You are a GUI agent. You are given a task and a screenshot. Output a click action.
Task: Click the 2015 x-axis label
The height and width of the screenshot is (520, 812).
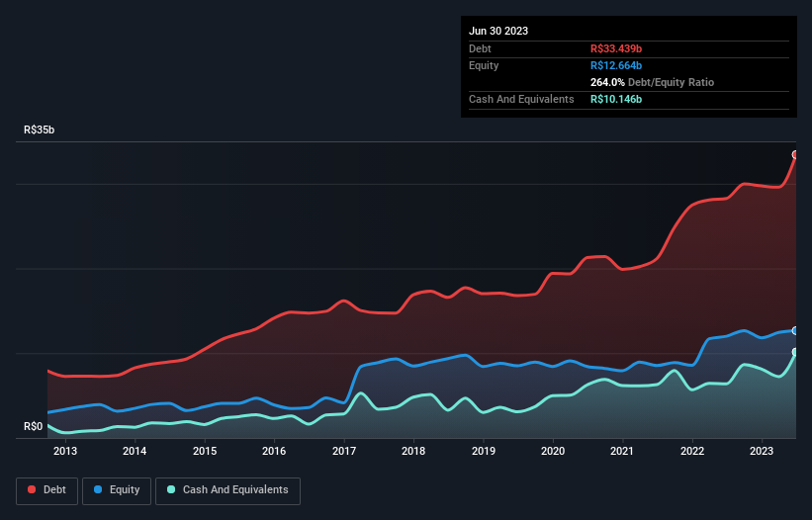pyautogui.click(x=205, y=451)
